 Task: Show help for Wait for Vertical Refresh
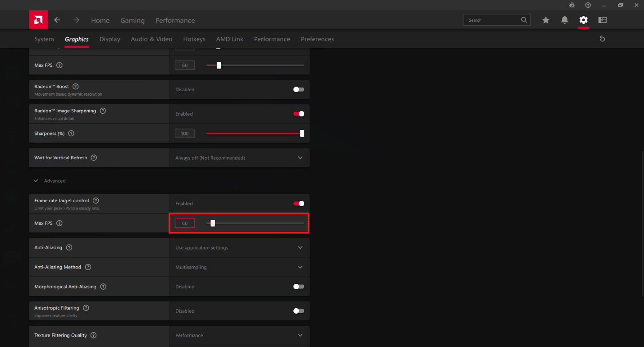click(x=94, y=157)
